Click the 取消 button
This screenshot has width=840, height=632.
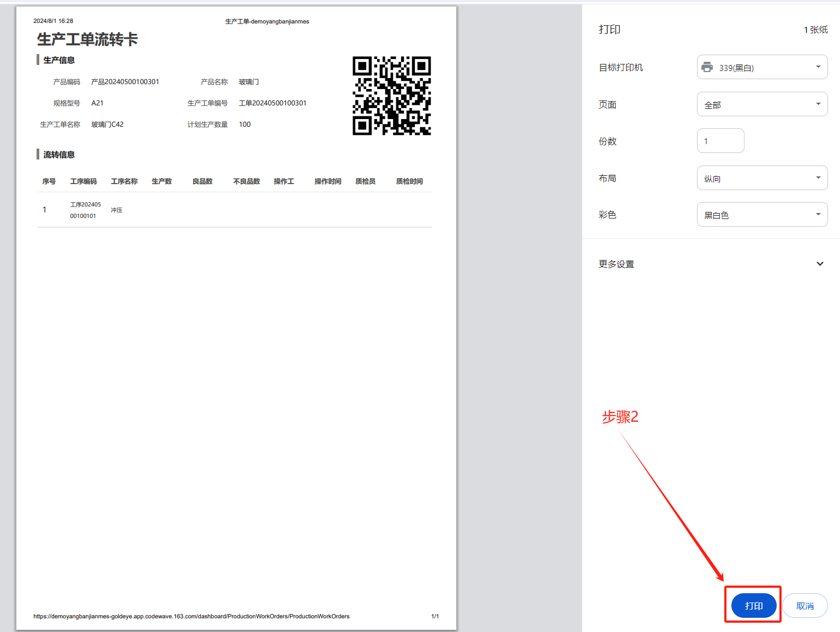point(805,606)
